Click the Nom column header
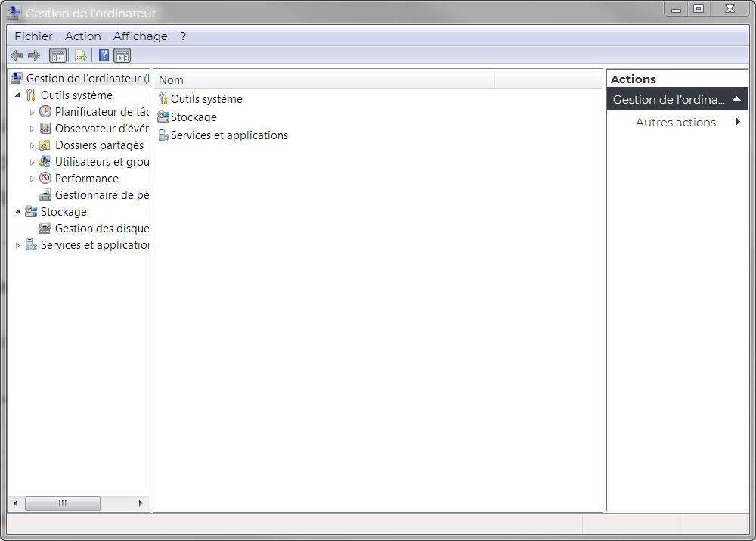The width and height of the screenshot is (756, 541). coord(324,79)
